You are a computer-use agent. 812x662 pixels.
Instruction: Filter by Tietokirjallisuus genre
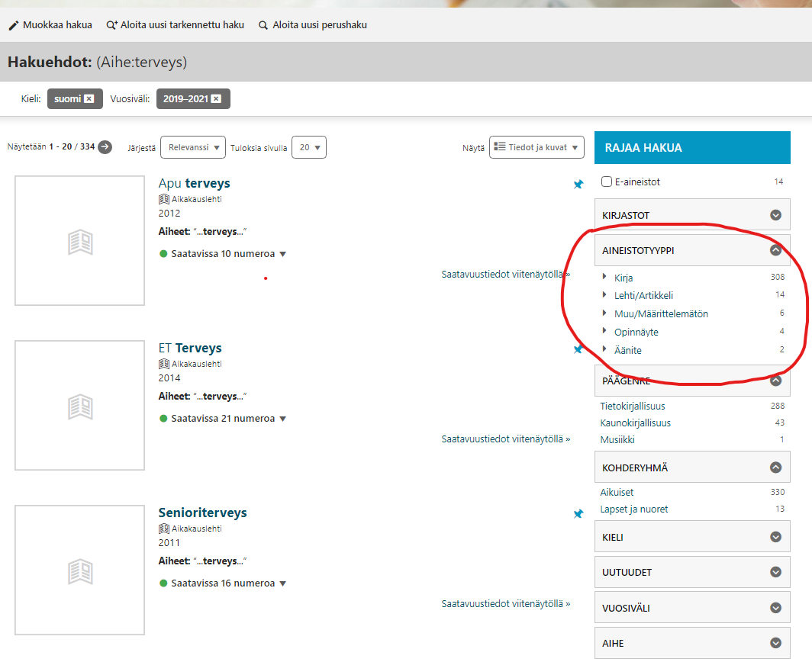(633, 407)
